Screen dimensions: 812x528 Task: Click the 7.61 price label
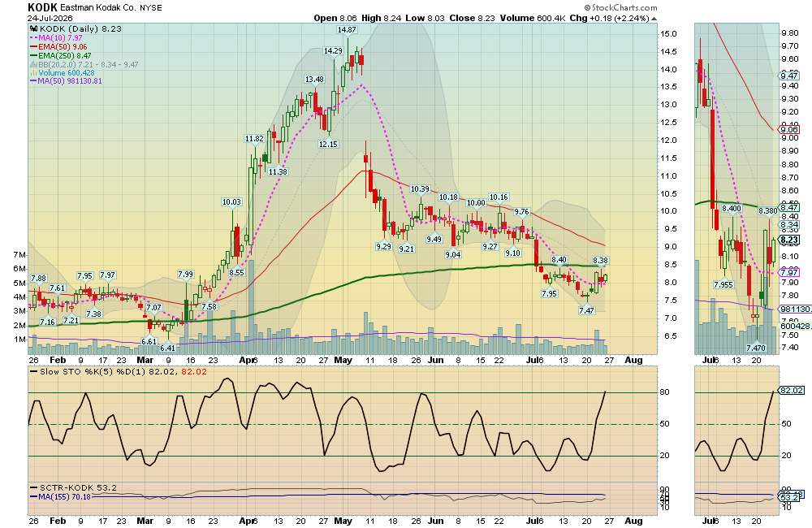58,288
